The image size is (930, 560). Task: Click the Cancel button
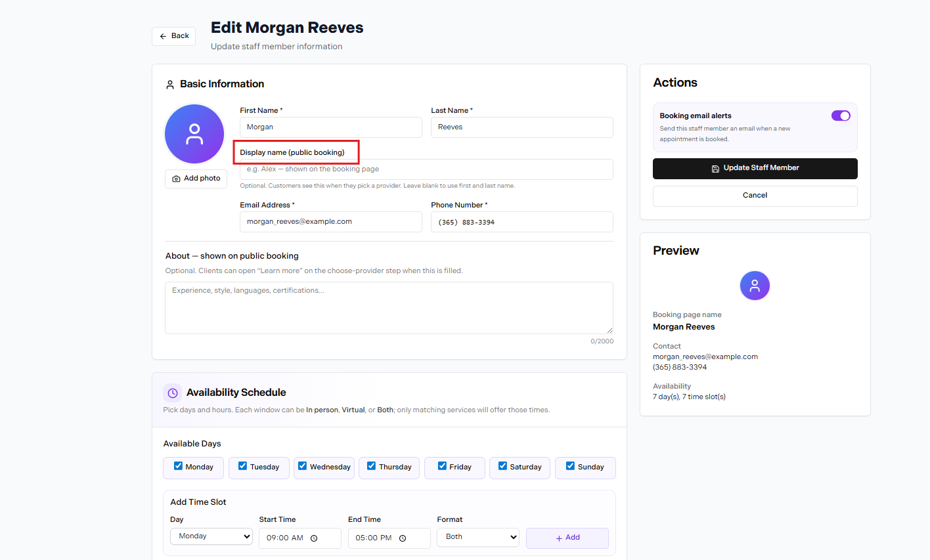pos(755,196)
